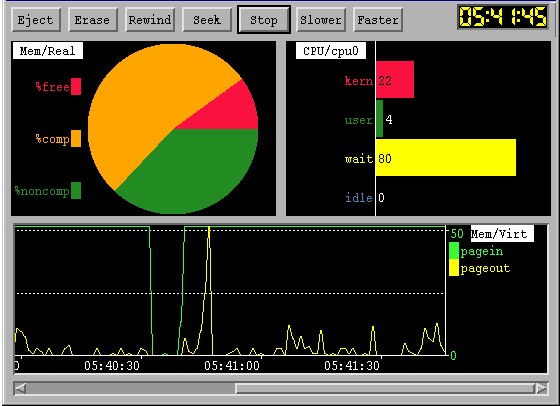Speed up playback with the Faster button

(x=378, y=20)
